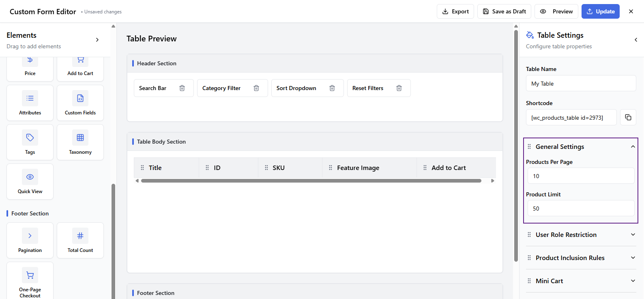Choose the Taxonomy element tile

(x=80, y=142)
